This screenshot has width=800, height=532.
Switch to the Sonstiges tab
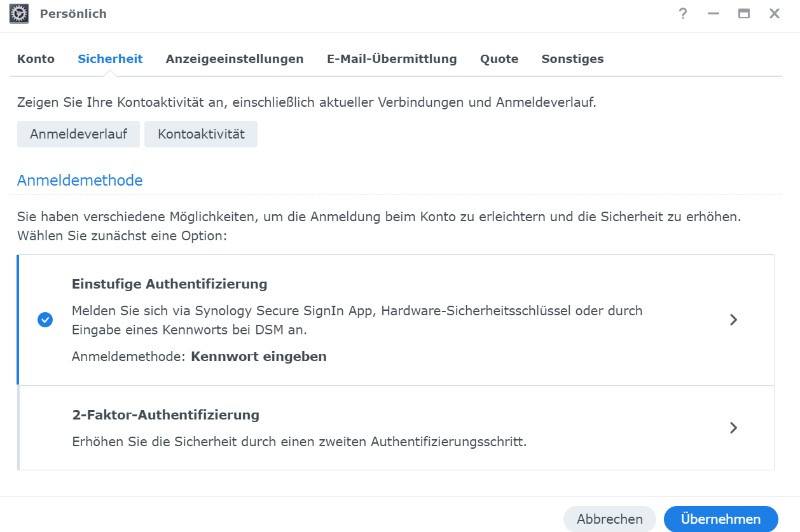(572, 59)
